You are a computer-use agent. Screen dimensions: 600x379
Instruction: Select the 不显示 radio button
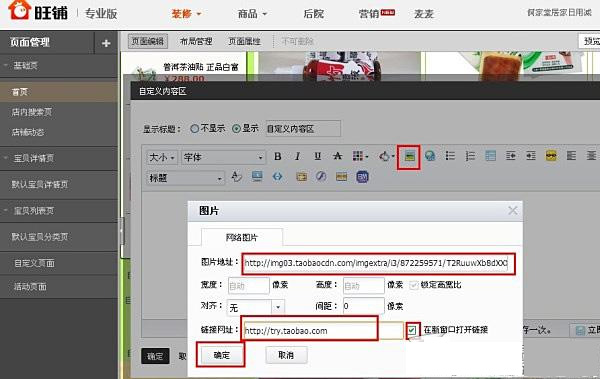tap(194, 129)
